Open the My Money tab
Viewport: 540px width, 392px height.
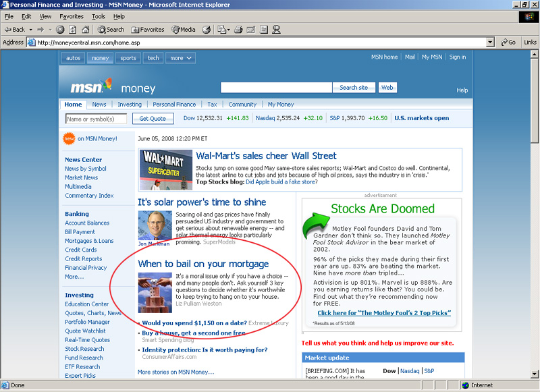click(281, 105)
